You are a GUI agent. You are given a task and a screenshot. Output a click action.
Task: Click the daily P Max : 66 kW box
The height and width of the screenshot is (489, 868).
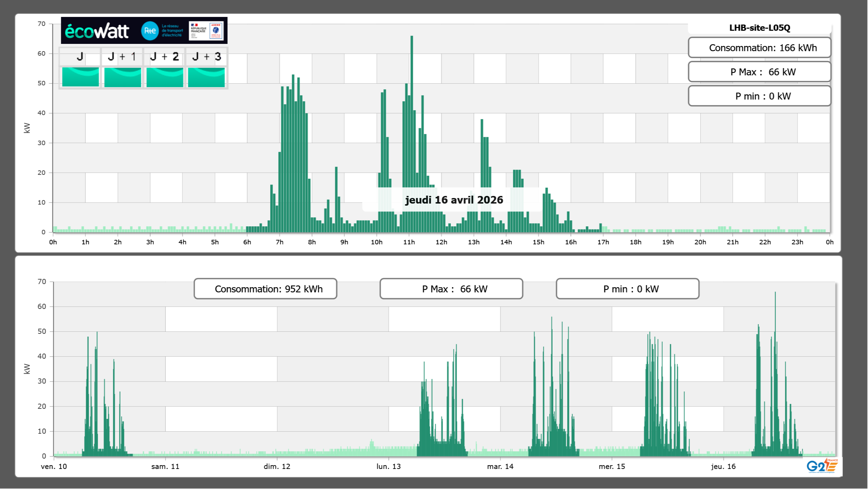(x=759, y=72)
